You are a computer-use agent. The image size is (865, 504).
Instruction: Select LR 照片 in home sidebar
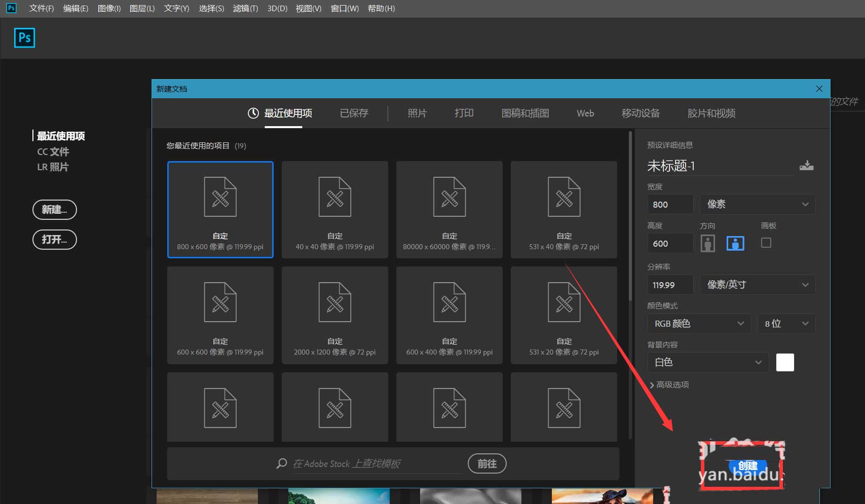[53, 167]
